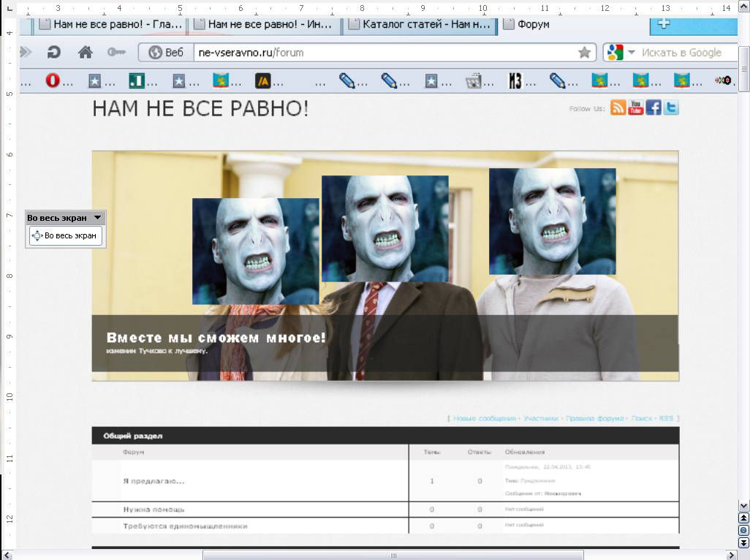Switch to Нам не все равно! - Гла… tab
The height and width of the screenshot is (560, 750).
pos(110,24)
